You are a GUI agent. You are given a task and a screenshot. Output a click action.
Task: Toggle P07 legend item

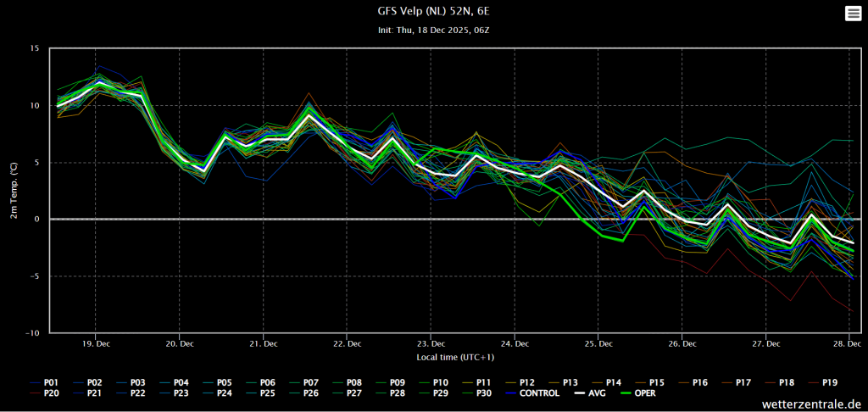[303, 382]
